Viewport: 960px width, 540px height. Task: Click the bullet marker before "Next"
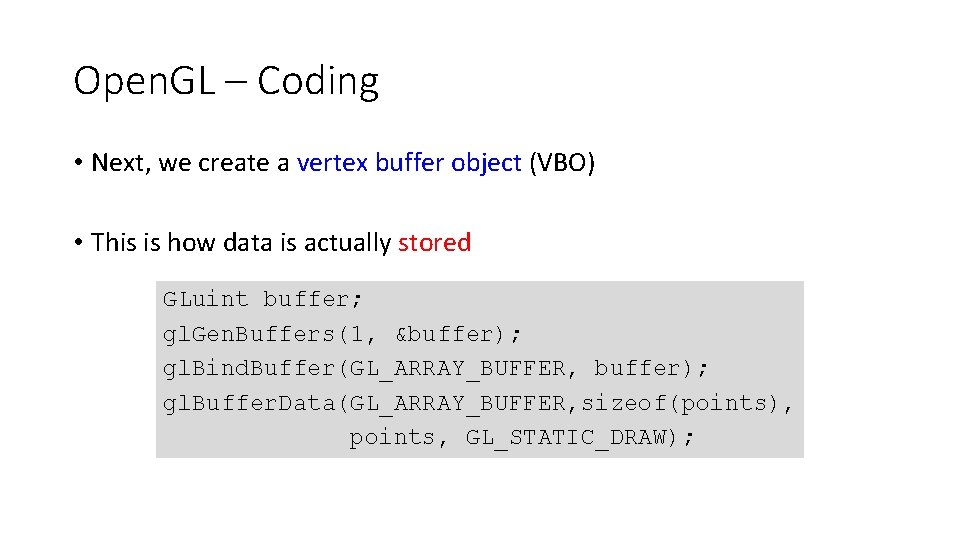[x=78, y=162]
